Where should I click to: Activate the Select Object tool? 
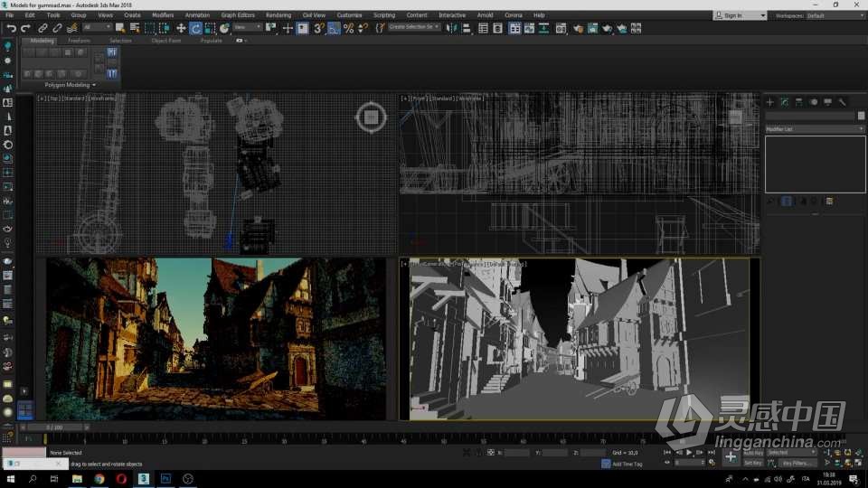(x=120, y=28)
